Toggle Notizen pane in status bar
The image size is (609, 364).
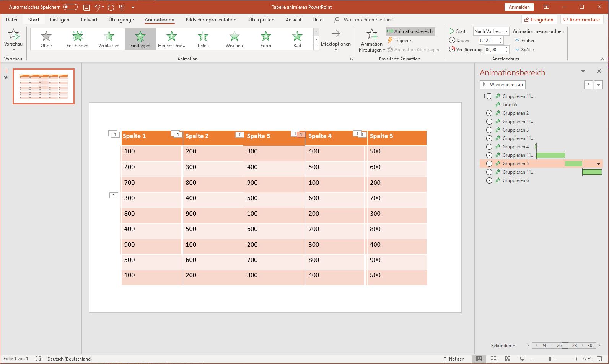click(x=454, y=359)
